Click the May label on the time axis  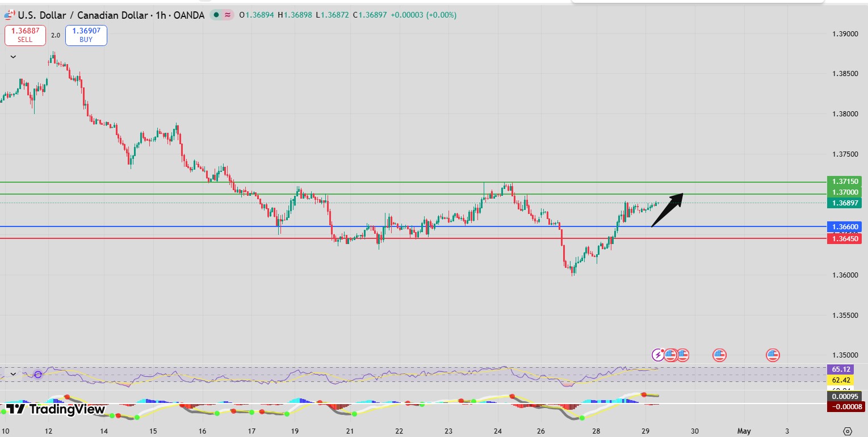(x=744, y=431)
